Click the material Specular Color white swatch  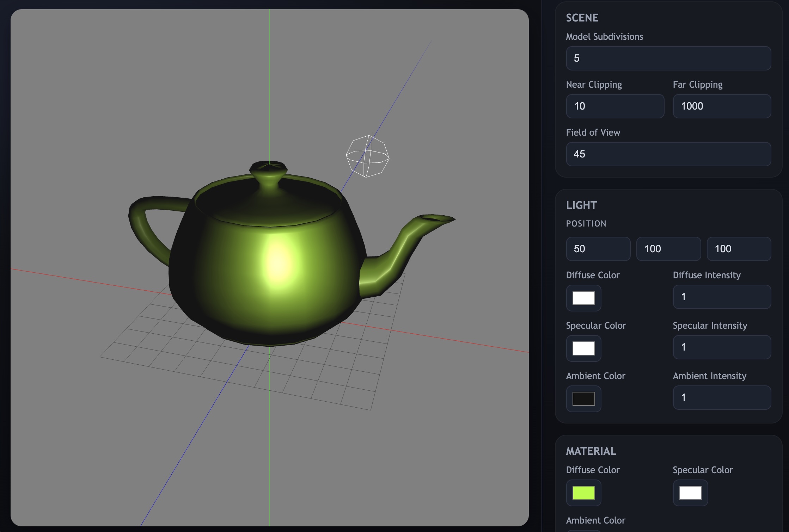click(690, 493)
